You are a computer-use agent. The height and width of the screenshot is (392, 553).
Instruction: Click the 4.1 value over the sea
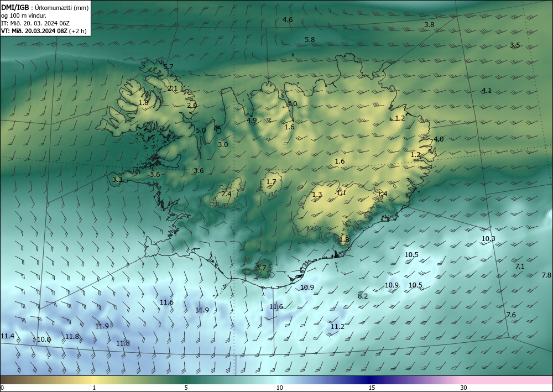pyautogui.click(x=487, y=91)
